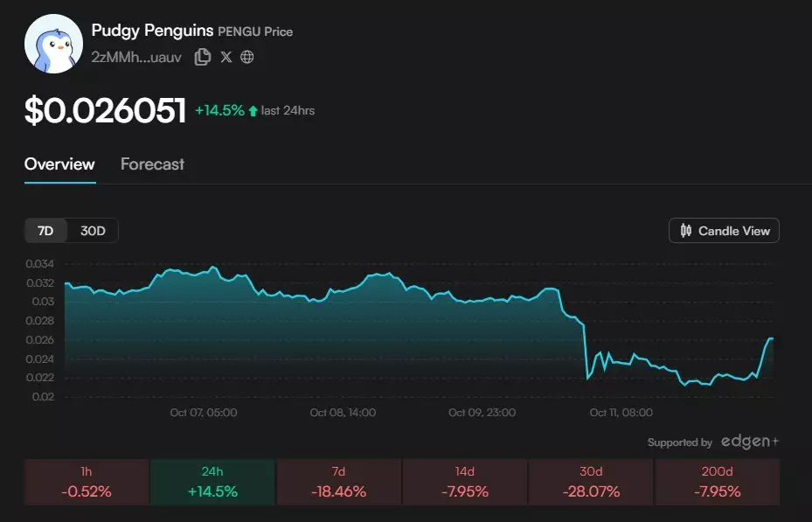This screenshot has height=522, width=812.
Task: Select the 14d -7.95% change cell
Action: (x=464, y=482)
